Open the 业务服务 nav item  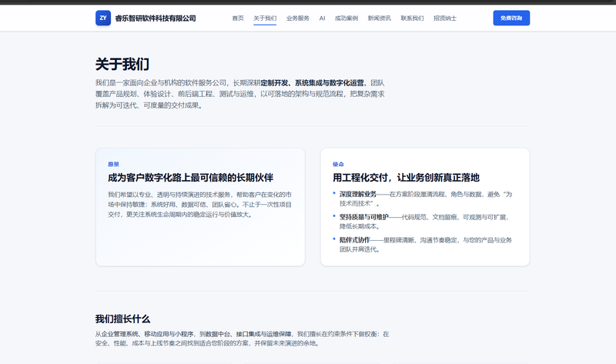point(298,18)
